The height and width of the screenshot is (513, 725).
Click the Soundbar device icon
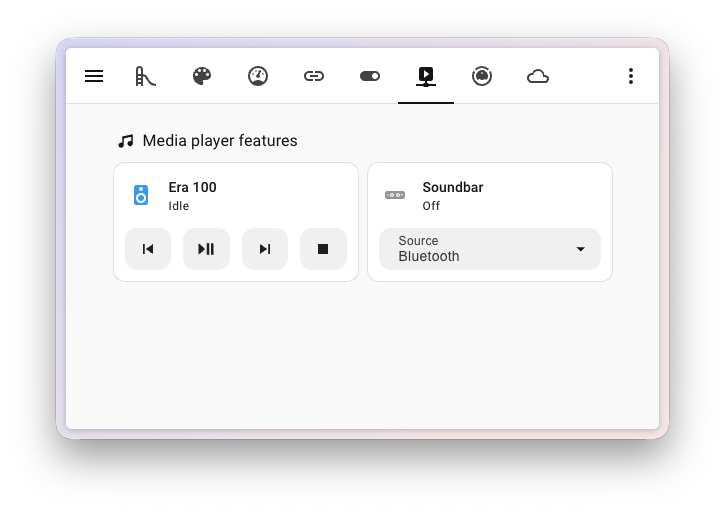point(395,195)
